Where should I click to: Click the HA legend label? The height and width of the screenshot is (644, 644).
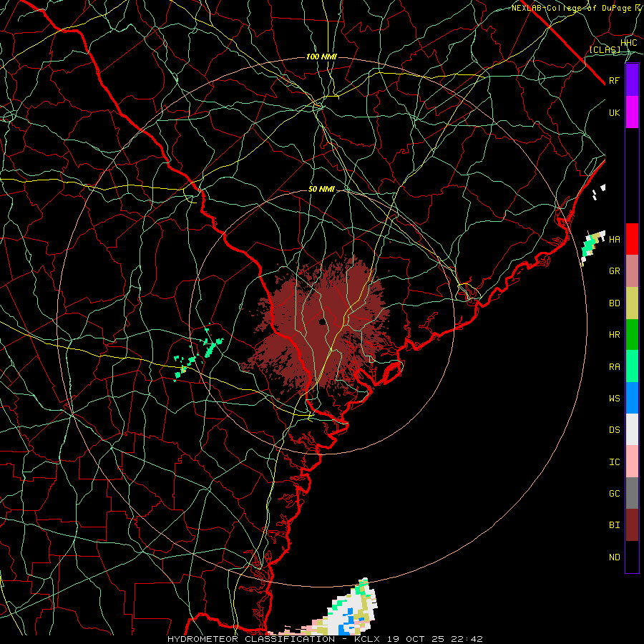click(614, 240)
